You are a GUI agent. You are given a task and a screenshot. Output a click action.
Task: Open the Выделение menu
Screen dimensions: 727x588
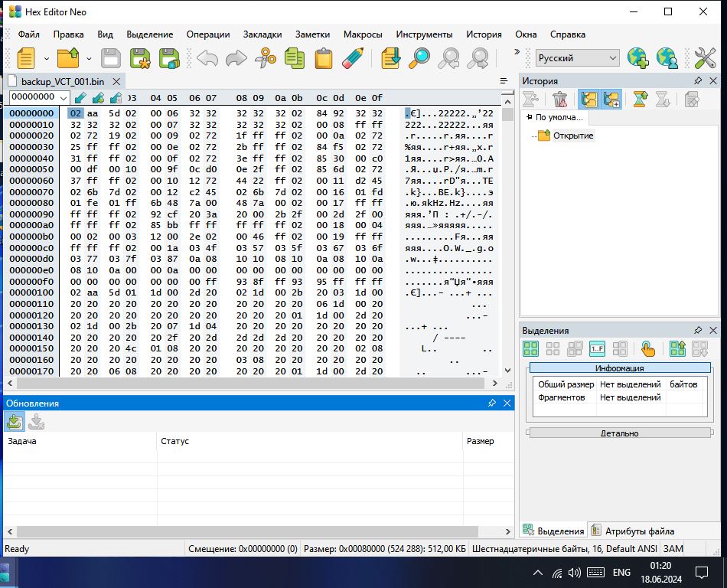point(150,34)
